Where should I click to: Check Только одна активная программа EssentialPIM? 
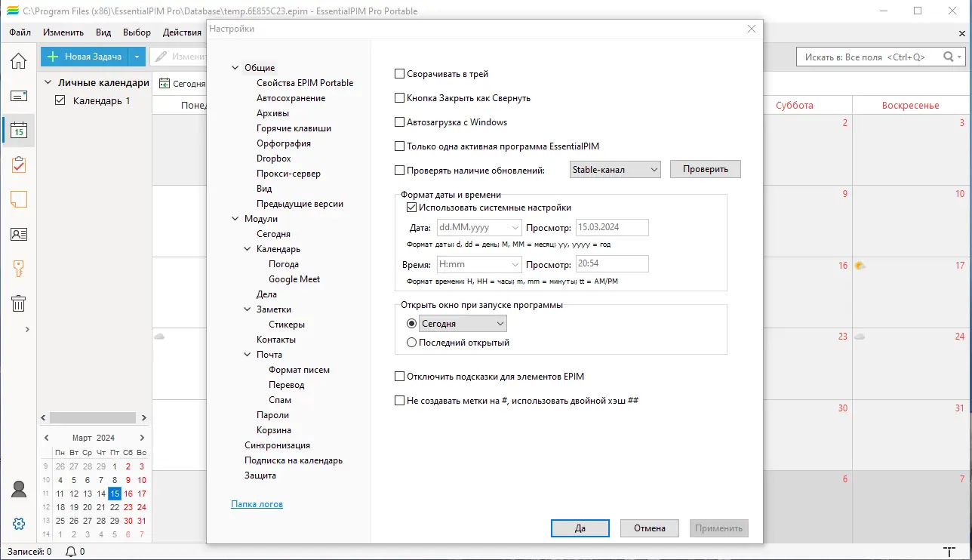[400, 146]
